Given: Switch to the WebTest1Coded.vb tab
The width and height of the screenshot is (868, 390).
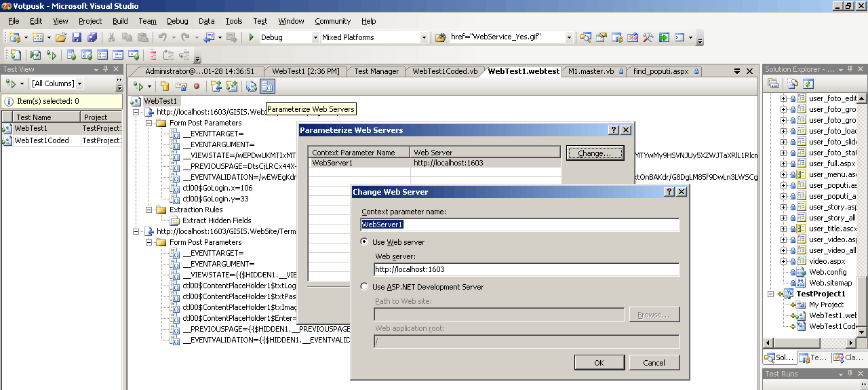Looking at the screenshot, I should [445, 71].
